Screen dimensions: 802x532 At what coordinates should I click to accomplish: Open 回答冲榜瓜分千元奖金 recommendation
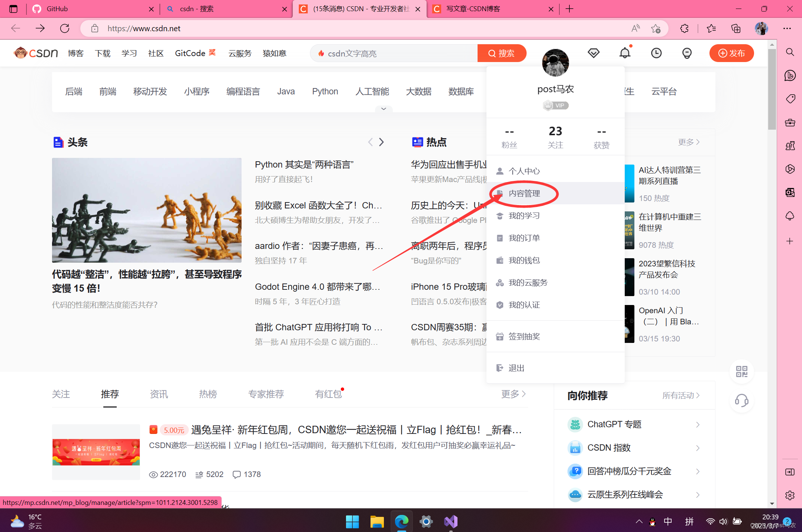634,471
